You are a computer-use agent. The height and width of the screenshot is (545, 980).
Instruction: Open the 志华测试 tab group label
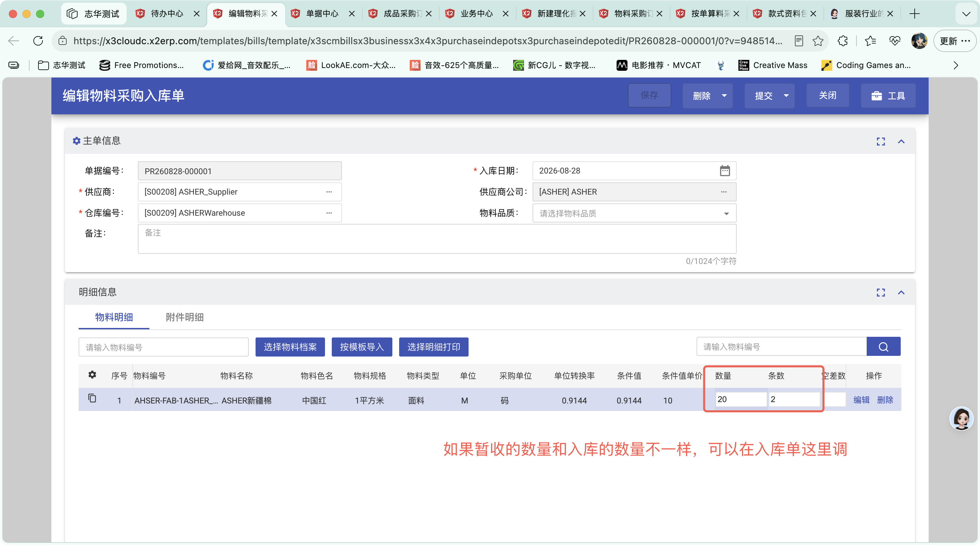[x=94, y=14]
